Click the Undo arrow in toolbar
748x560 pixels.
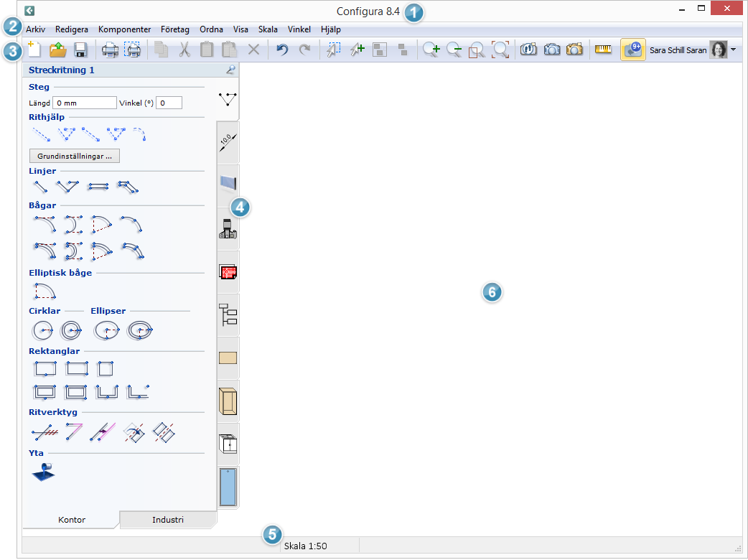click(x=282, y=50)
